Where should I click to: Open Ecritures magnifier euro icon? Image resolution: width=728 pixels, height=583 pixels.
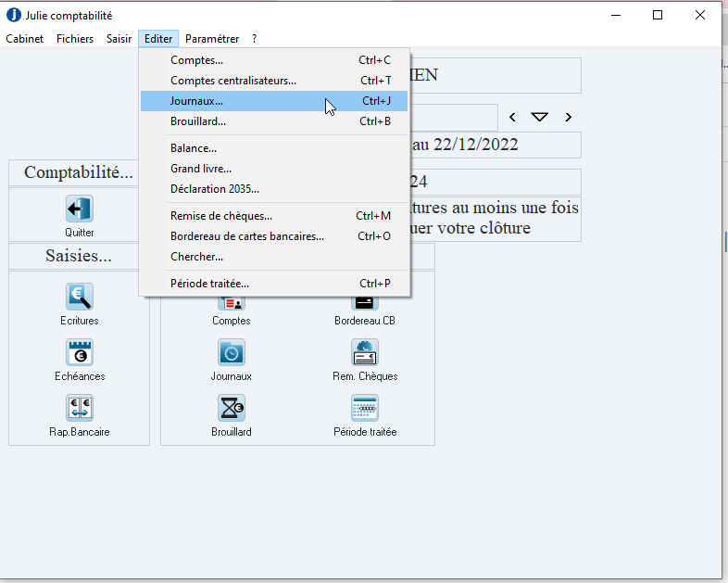pos(80,297)
